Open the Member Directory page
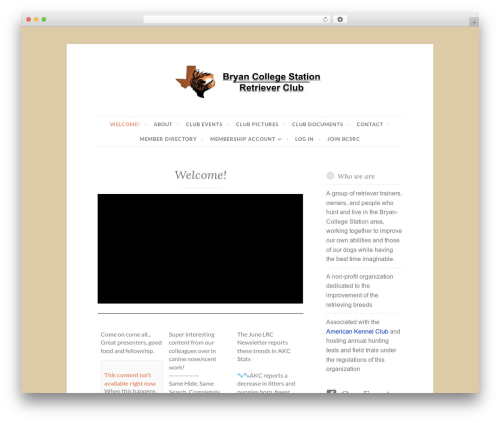Viewport: 500px width, 423px height. coord(168,139)
